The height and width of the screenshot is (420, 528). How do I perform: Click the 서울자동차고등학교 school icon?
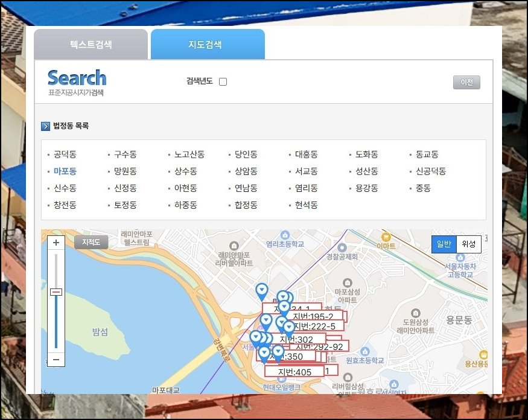click(460, 258)
